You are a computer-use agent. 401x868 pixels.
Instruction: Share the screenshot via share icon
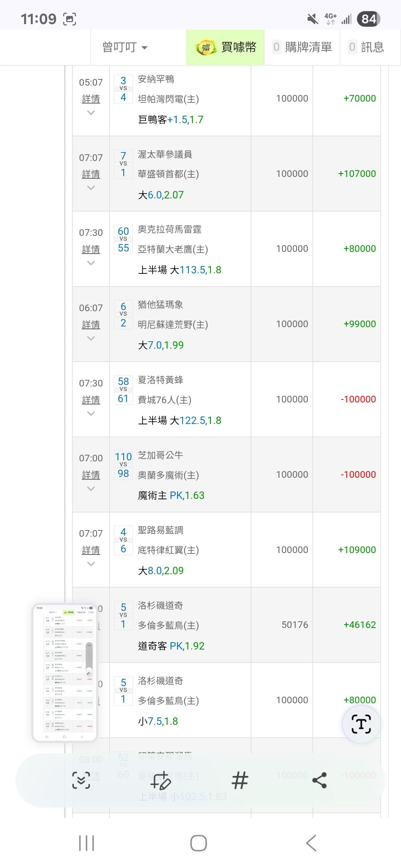click(319, 780)
